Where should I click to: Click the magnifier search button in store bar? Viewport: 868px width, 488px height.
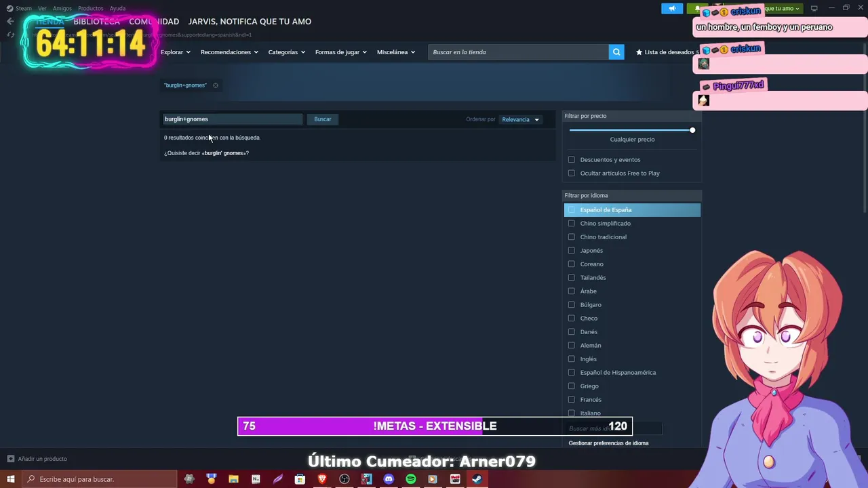coord(616,52)
